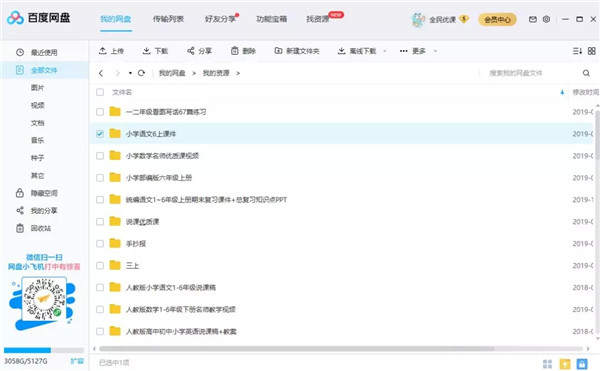
Task: Click the 下载 download toolbar icon
Action: [x=147, y=51]
